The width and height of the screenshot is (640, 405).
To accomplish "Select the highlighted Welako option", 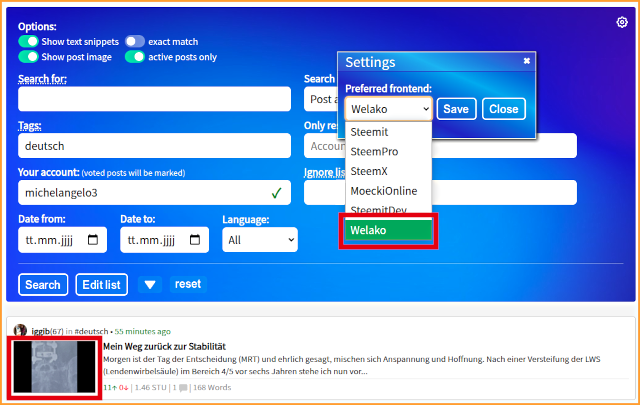I will (x=389, y=230).
